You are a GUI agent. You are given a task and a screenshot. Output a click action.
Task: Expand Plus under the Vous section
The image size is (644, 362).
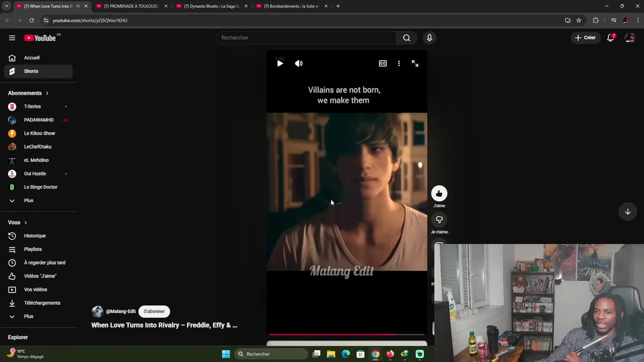click(38, 317)
